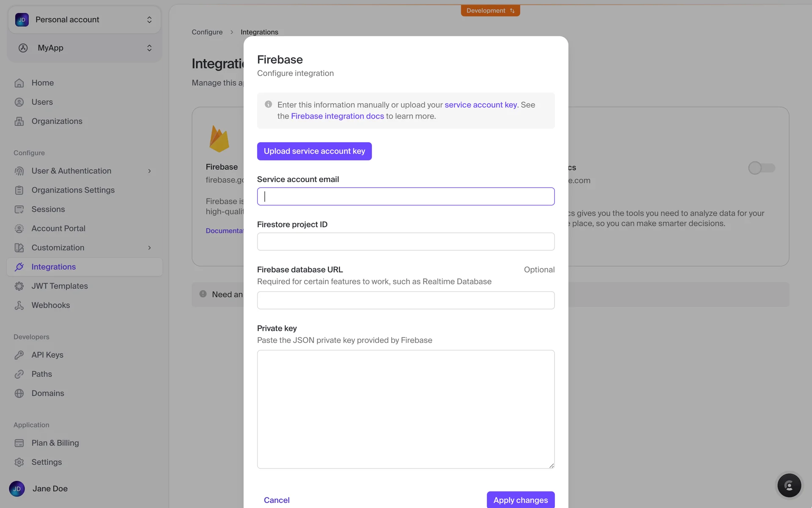Open the help chat bubble icon

tap(789, 485)
